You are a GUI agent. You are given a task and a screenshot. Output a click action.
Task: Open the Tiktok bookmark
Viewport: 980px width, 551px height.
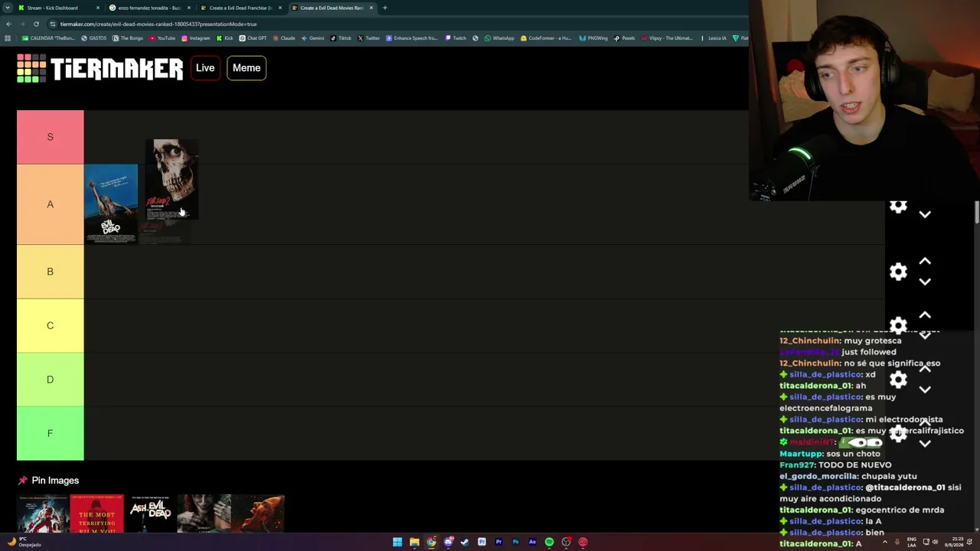click(x=341, y=38)
